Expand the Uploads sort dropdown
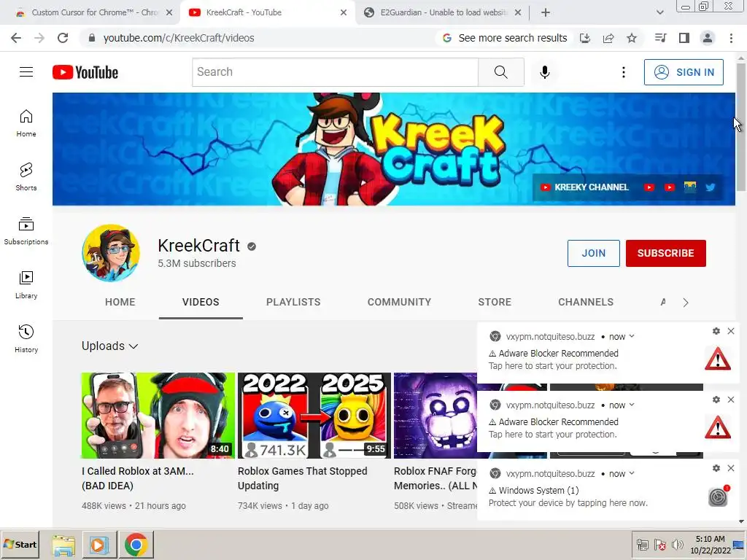The height and width of the screenshot is (560, 747). tap(109, 346)
